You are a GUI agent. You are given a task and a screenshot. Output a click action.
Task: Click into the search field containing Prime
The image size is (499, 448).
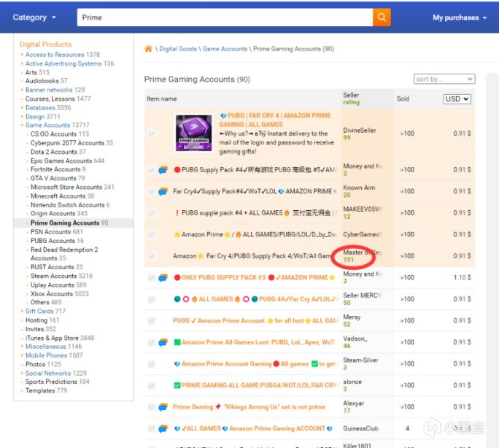[x=225, y=18]
